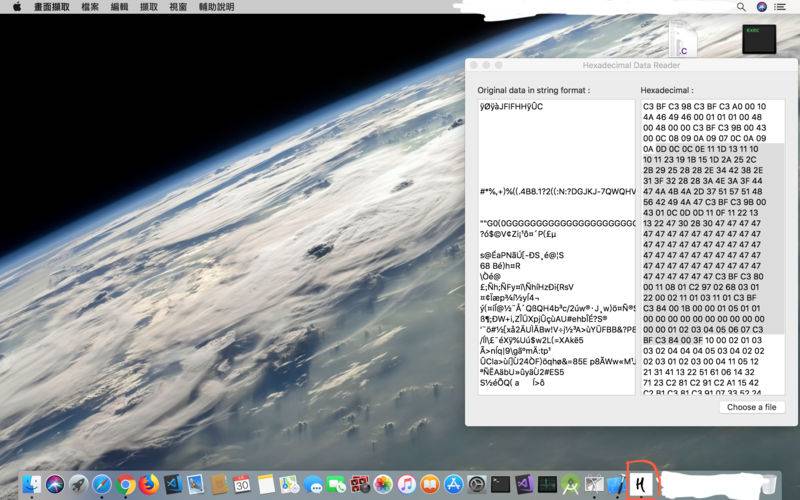Open Notification Center from the menu bar

[x=781, y=6]
